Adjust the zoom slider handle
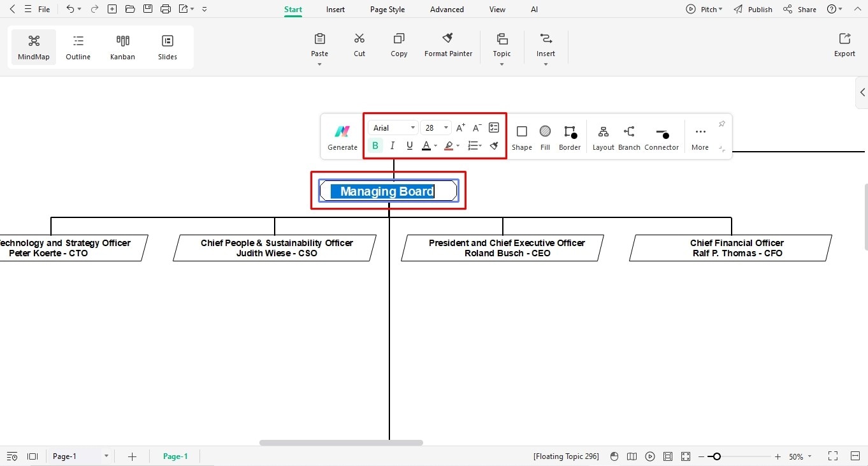The width and height of the screenshot is (868, 466). pyautogui.click(x=717, y=456)
